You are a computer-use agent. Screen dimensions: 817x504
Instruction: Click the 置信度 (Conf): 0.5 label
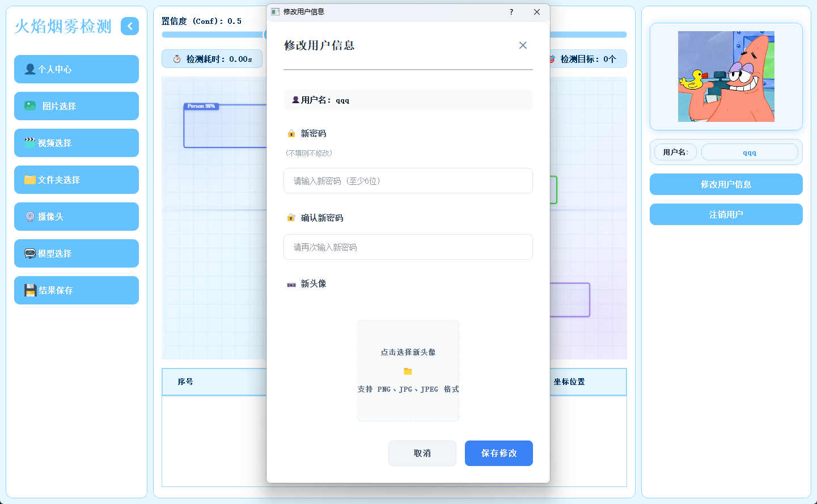[x=201, y=21]
